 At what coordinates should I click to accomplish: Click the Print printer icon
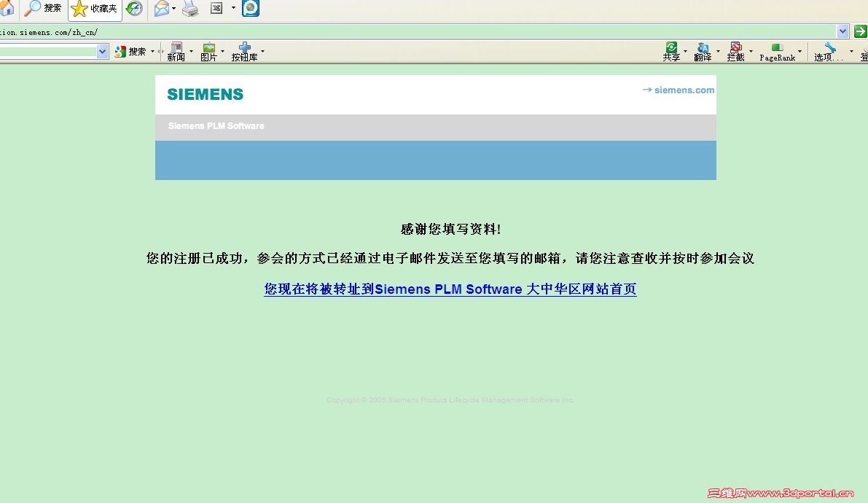pyautogui.click(x=190, y=8)
